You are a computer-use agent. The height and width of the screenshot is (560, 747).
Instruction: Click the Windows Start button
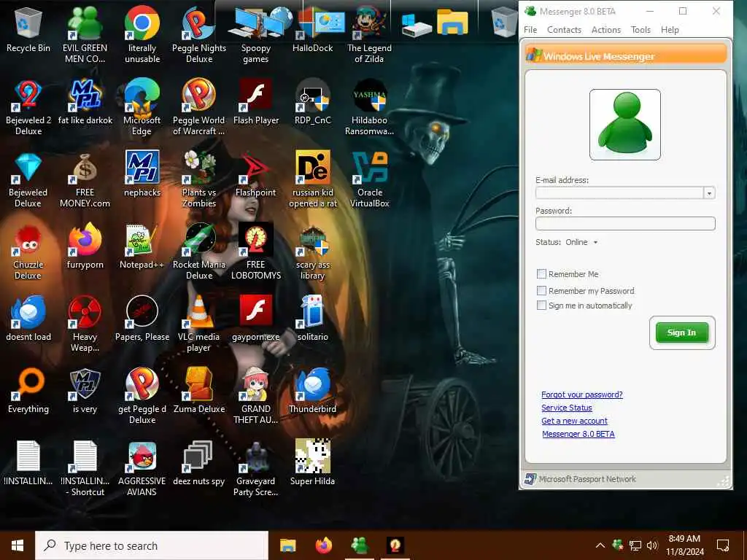[18, 545]
